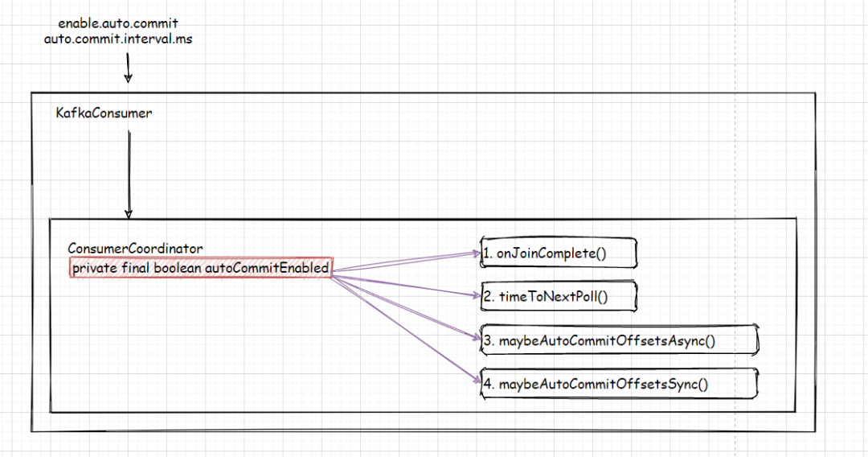Select the 1. onJoinComplete() box

(559, 253)
